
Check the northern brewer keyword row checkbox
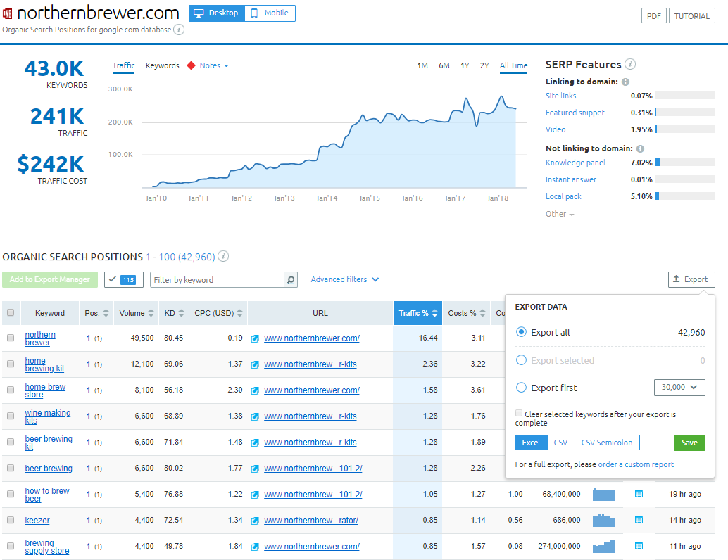pos(11,337)
